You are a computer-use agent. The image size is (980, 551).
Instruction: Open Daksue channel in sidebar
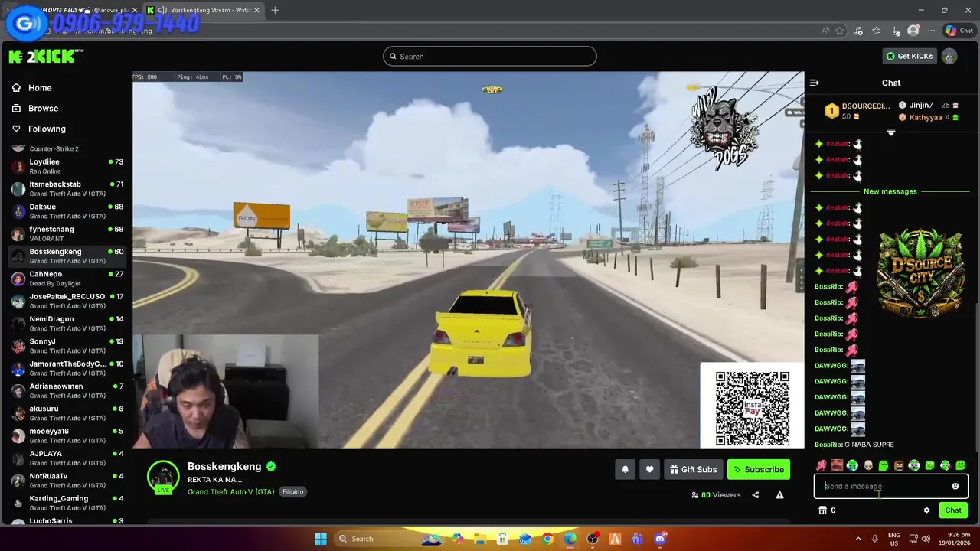[67, 211]
